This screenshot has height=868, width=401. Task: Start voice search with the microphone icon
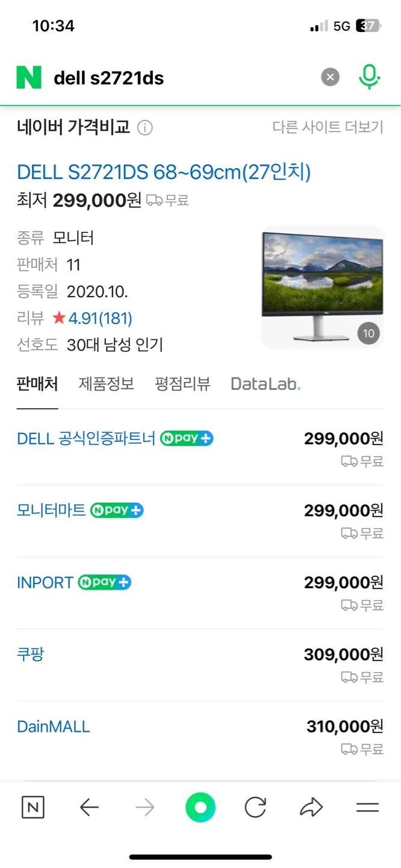pos(370,78)
